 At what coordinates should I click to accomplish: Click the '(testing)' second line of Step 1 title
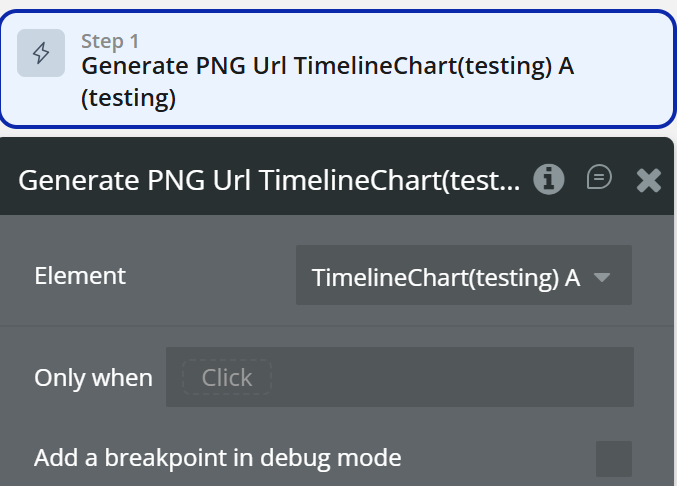tap(129, 98)
